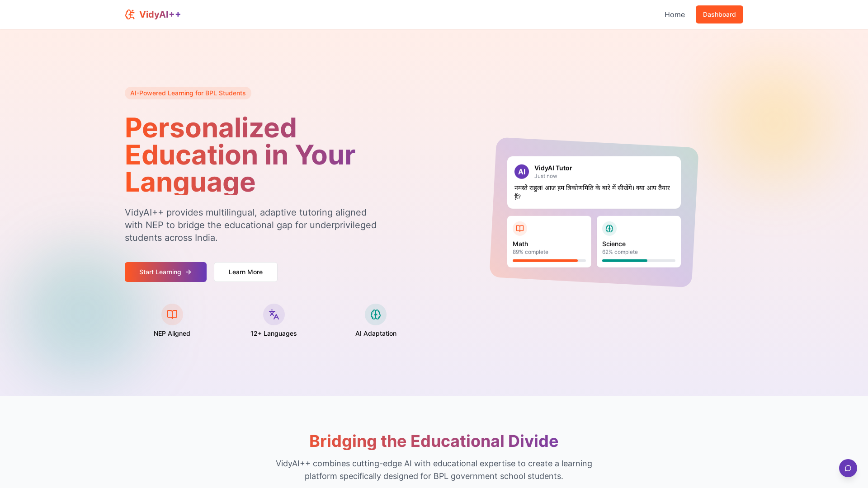This screenshot has width=868, height=488.
Task: Click the arrow icon in Start Learning
Action: [x=189, y=272]
